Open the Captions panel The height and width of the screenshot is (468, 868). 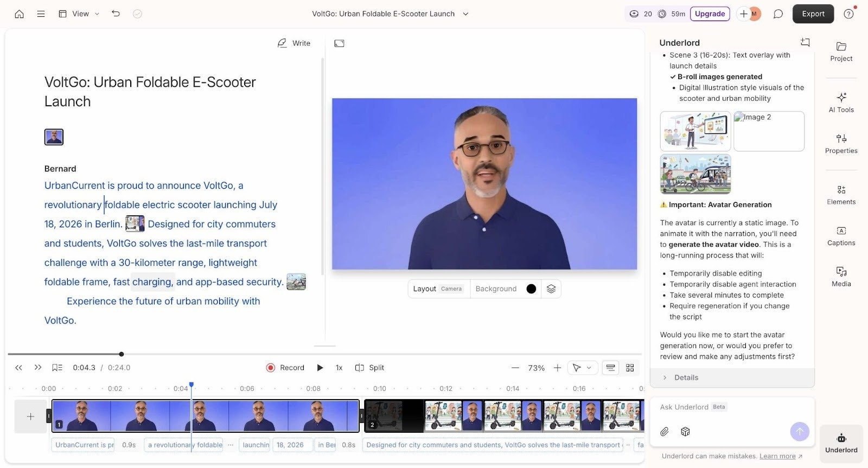841,236
